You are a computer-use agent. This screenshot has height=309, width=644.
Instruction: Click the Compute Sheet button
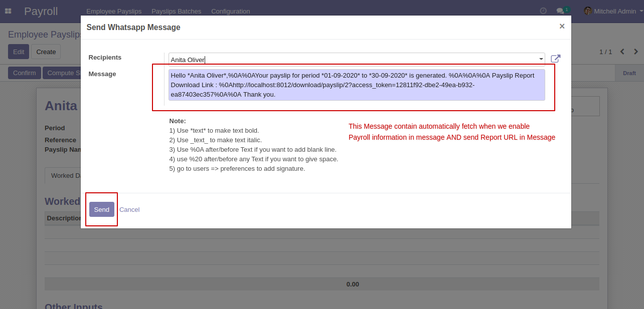62,73
